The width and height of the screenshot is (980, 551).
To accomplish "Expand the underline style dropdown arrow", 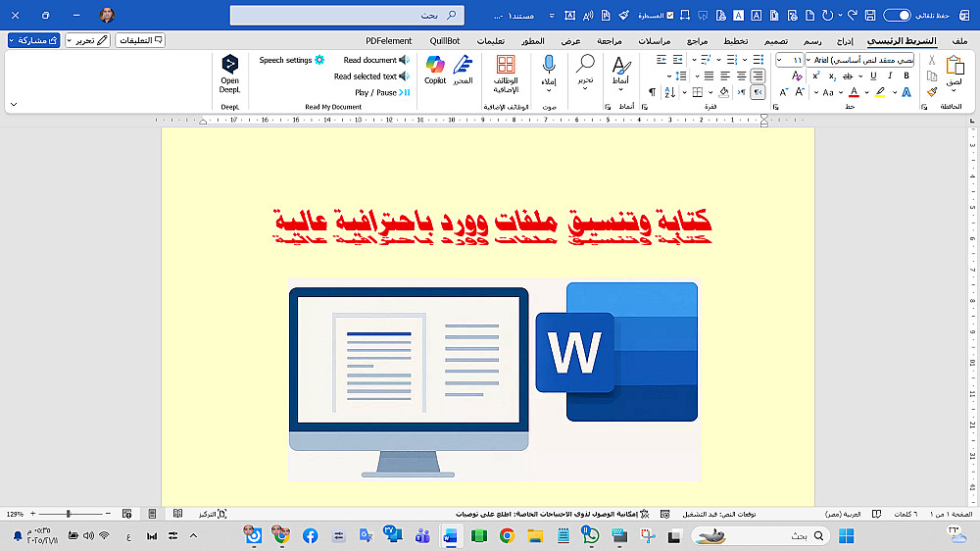I will click(x=860, y=75).
